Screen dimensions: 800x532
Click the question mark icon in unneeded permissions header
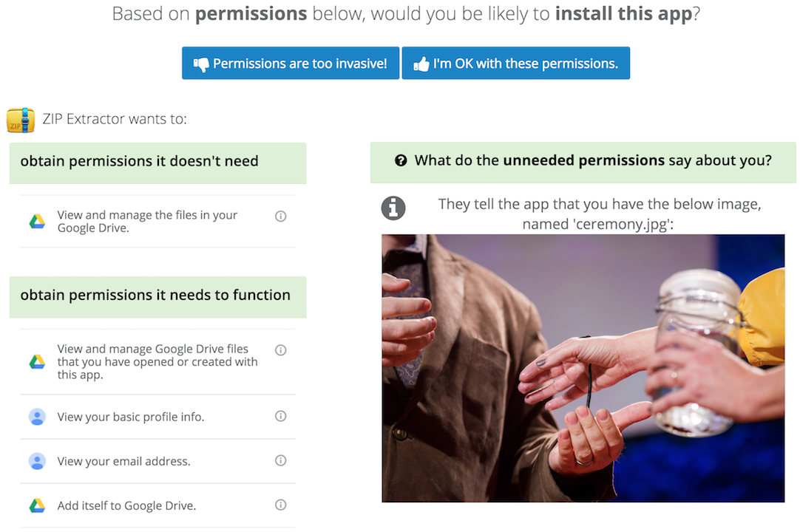tap(401, 160)
